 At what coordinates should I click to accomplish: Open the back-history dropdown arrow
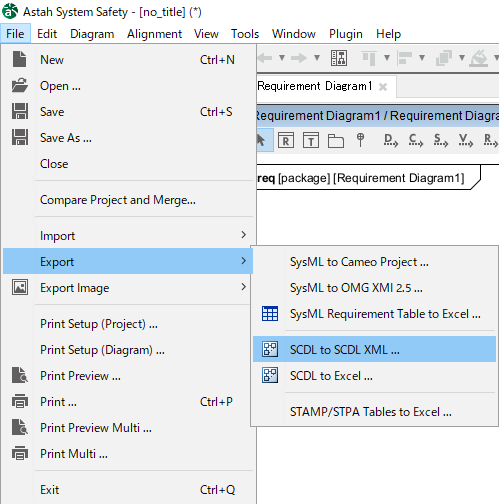[x=282, y=58]
